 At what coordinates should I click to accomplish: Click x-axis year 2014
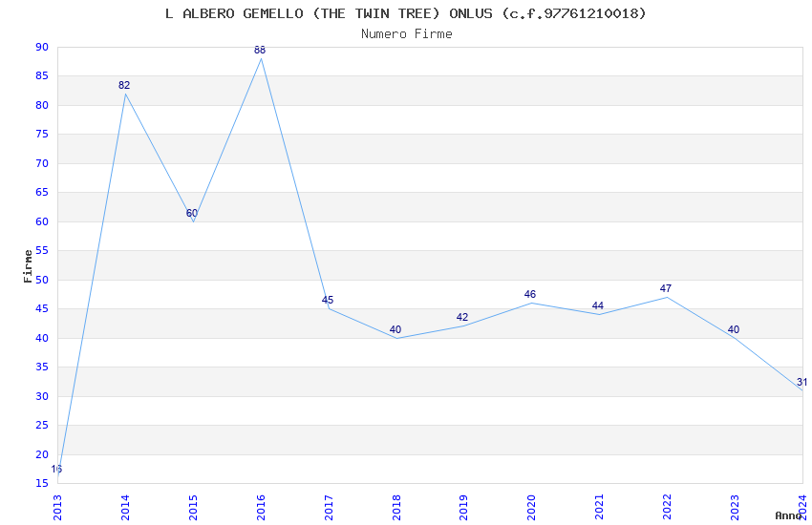click(125, 507)
